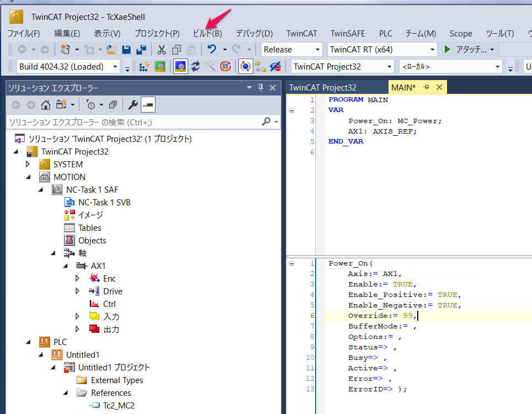Expand the Drive node under AX1
Screen dimensions: 532x414
click(x=77, y=291)
